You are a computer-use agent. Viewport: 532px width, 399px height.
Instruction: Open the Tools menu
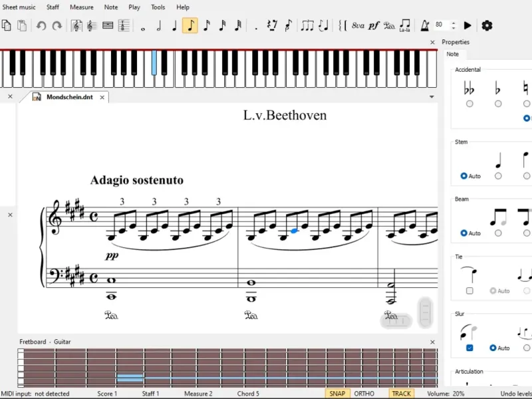point(158,7)
